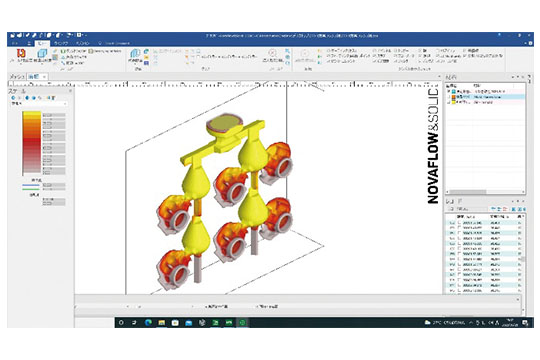Switch to the ribbon tab right of the active tab
This screenshot has height=360, width=540.
[x=61, y=43]
